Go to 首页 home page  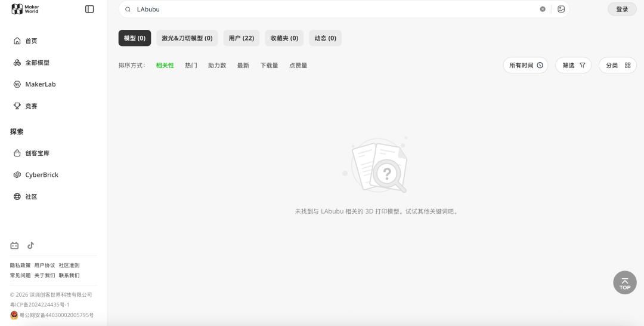(31, 41)
